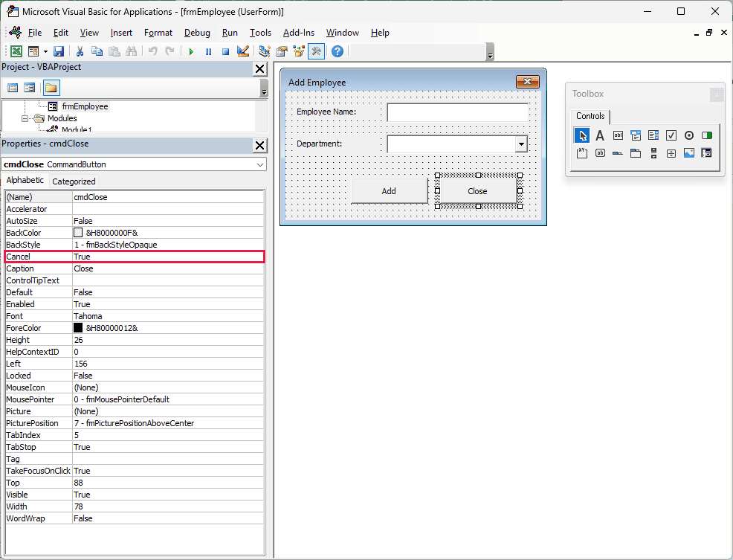Toggle Design Mode toolbar icon
733x560 pixels.
coord(242,51)
